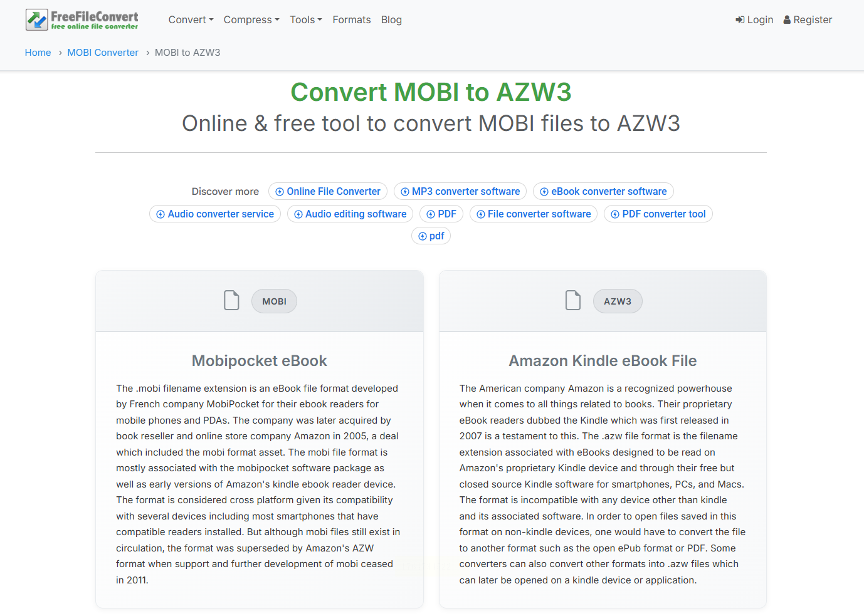Open the Blog page
864x616 pixels.
391,20
